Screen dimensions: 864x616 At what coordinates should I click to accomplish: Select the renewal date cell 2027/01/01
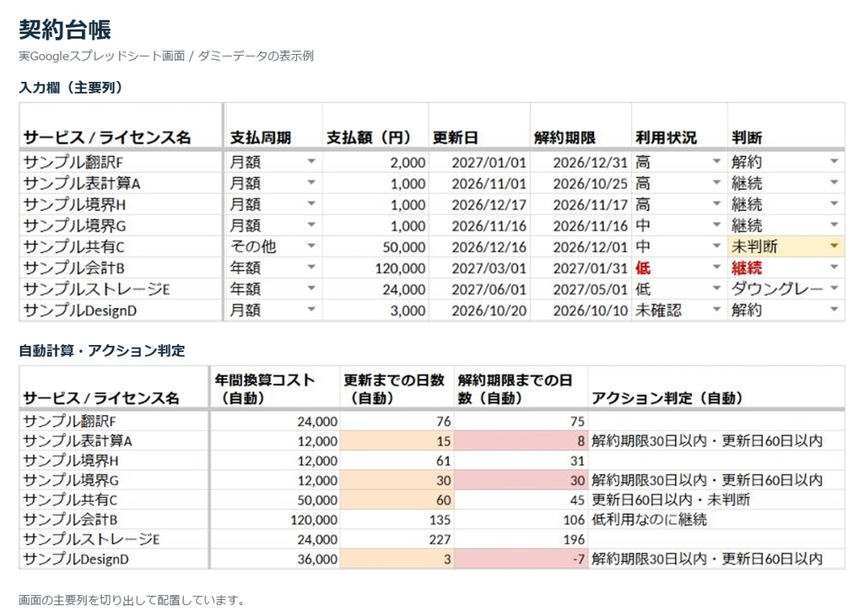(x=479, y=162)
